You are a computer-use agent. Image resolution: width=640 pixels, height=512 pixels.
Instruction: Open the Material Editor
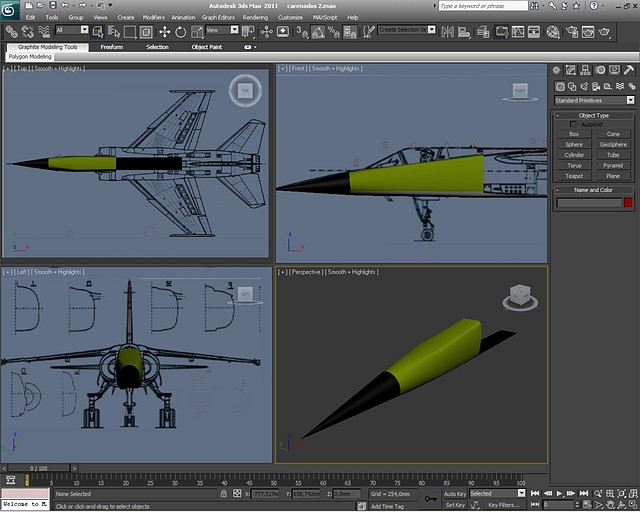(x=553, y=31)
